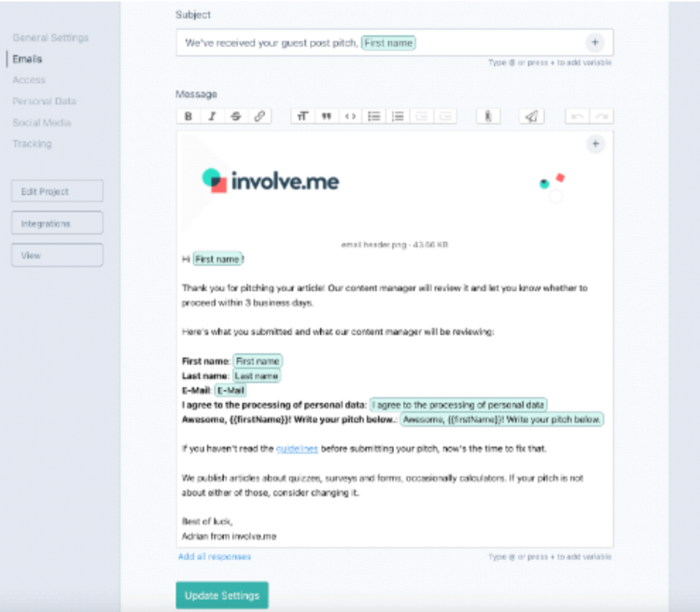Click Update Settings button
700x612 pixels.
(x=222, y=595)
